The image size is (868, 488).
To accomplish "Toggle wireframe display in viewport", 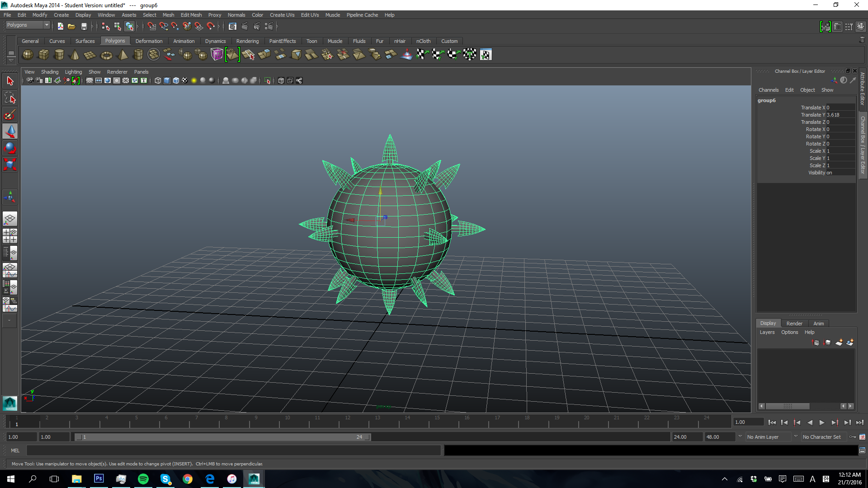I will pos(158,80).
